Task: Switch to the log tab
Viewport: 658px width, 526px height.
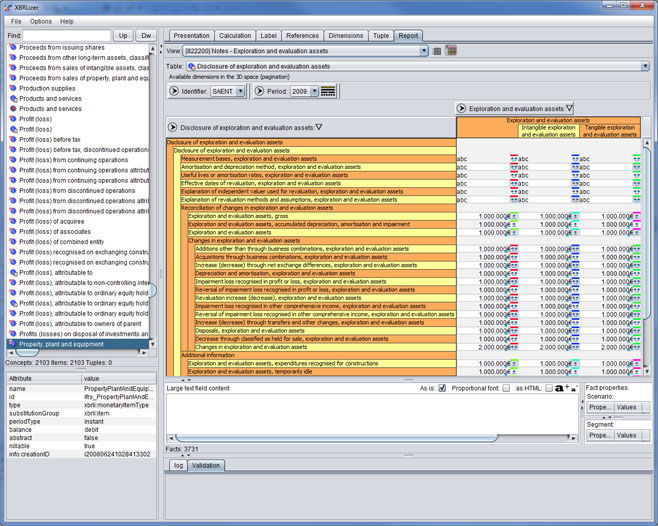Action: coord(178,466)
